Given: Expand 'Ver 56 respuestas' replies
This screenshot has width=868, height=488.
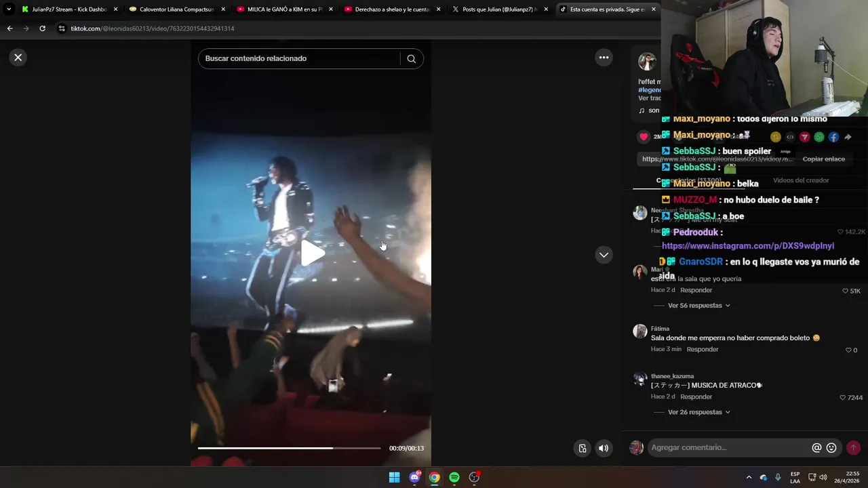Looking at the screenshot, I should pos(698,306).
